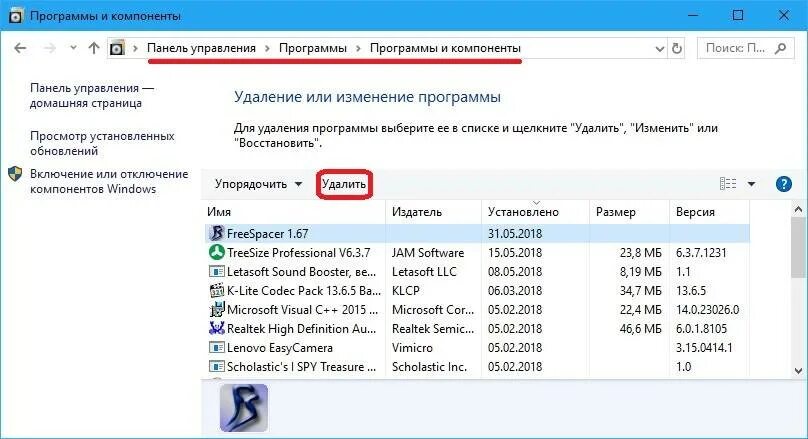Select the TreeSize Professional green icon

pos(216,252)
